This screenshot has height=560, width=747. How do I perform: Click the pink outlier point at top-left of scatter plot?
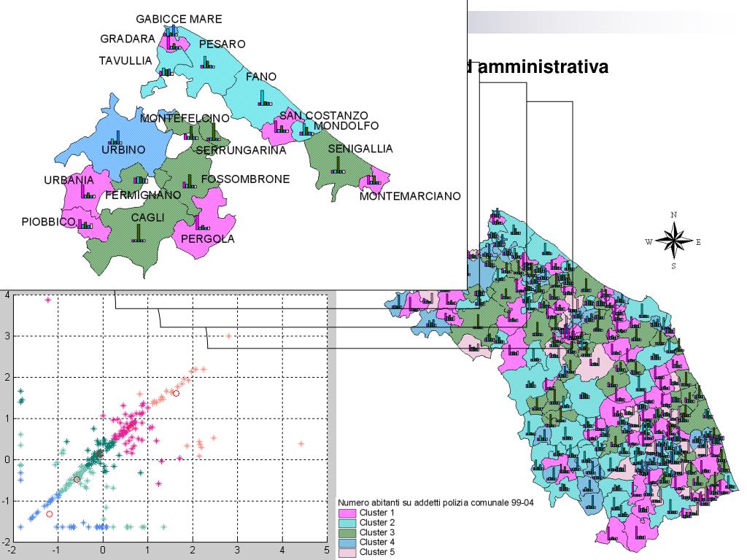pos(47,300)
